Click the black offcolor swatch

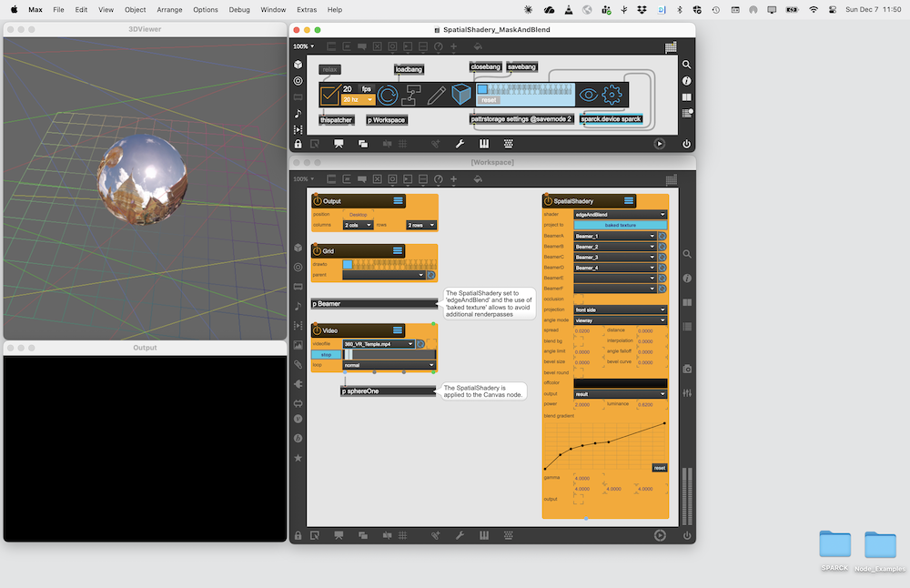(620, 383)
